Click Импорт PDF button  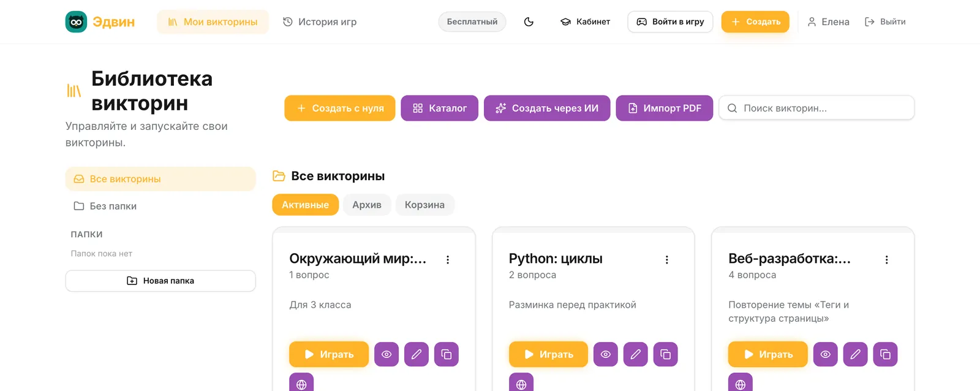[665, 108]
